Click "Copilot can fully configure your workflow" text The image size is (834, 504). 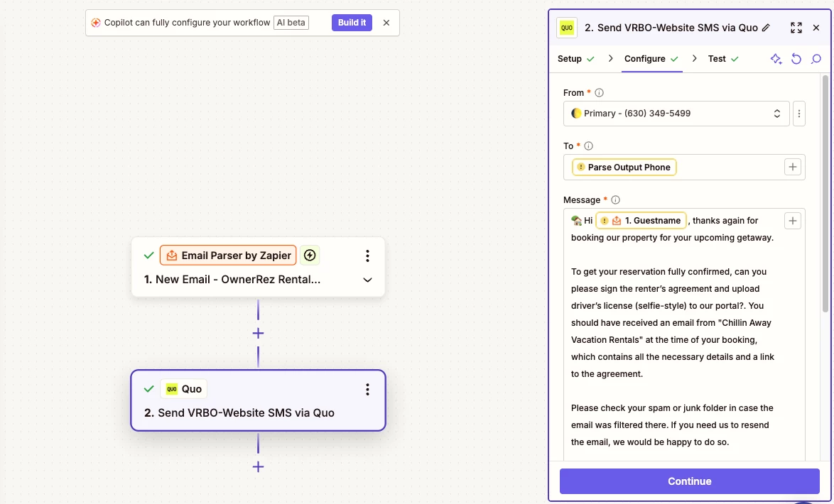(x=188, y=23)
